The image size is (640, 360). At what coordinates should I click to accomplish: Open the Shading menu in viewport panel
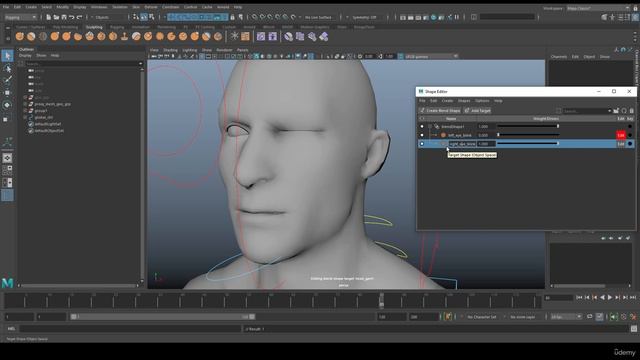click(170, 50)
